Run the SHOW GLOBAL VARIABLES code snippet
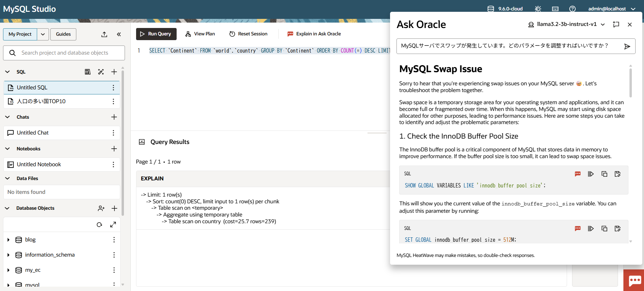 coord(591,174)
